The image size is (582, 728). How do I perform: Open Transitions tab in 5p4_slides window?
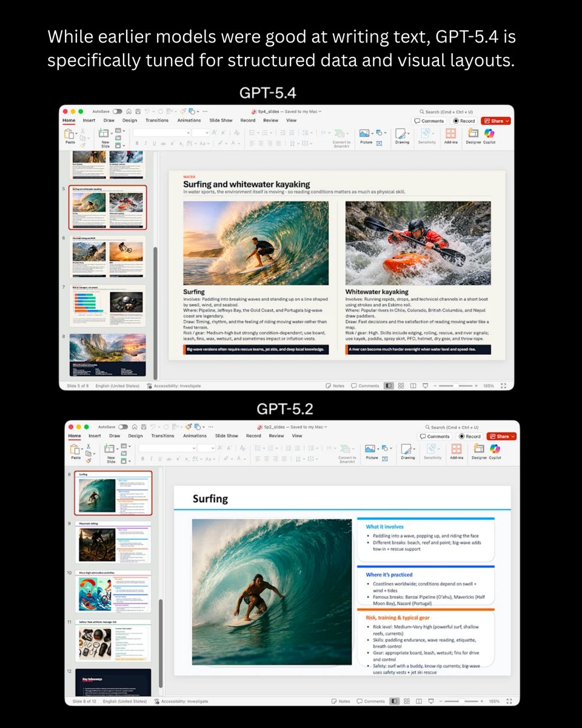tap(157, 121)
